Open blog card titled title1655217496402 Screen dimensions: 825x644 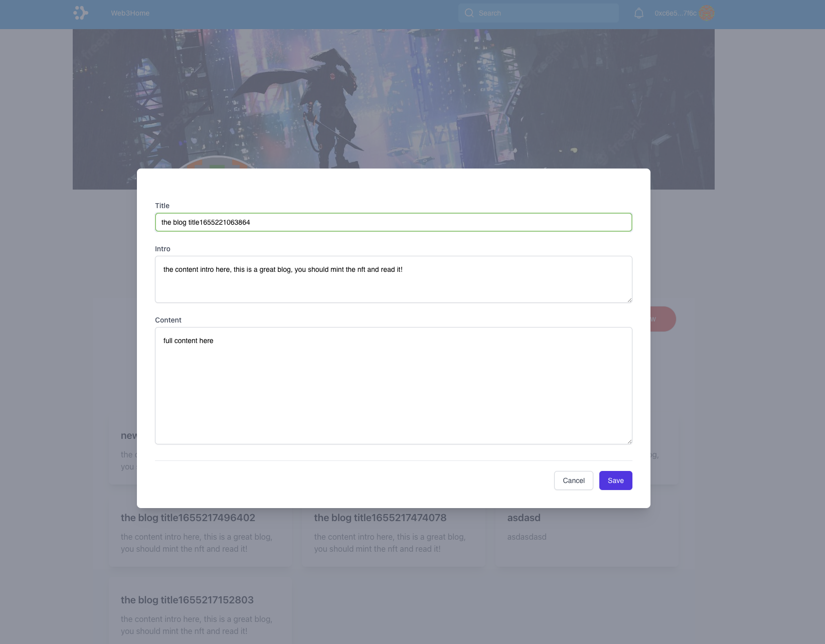pyautogui.click(x=200, y=534)
